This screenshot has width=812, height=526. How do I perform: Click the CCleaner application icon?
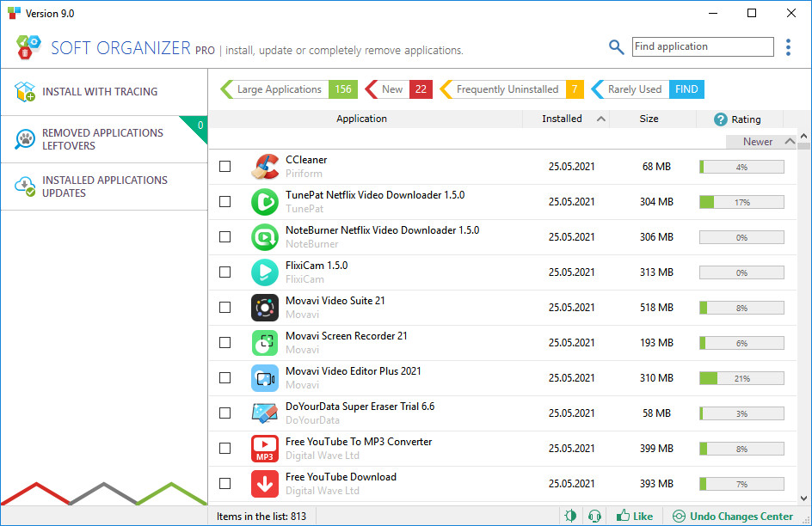tap(265, 167)
